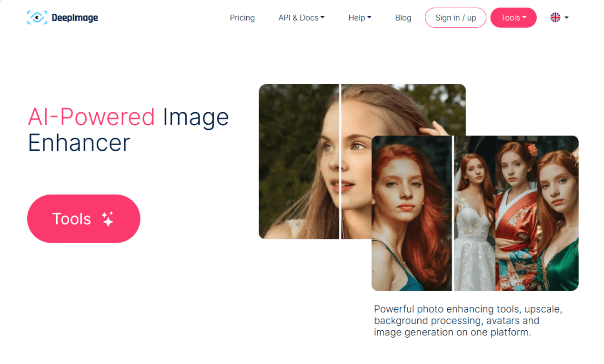Click the sparkle stars icon on Tools button
This screenshot has height=364, width=604.
point(108,219)
